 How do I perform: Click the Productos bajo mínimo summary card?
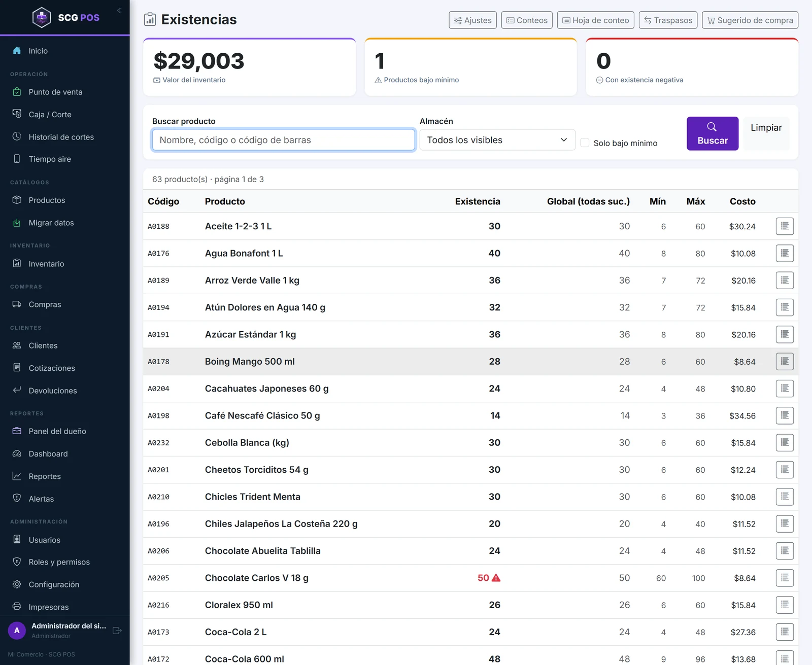(x=471, y=67)
